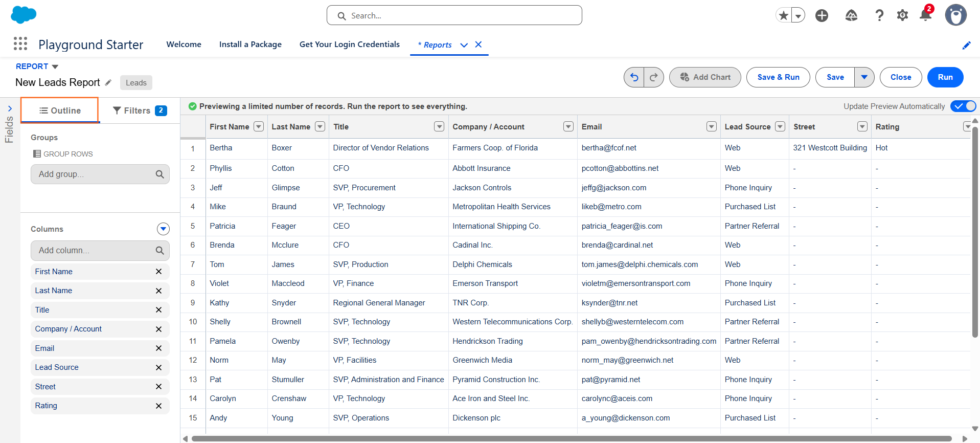The width and height of the screenshot is (980, 443).
Task: Toggle Update Preview Automatically switch
Action: coord(963,106)
